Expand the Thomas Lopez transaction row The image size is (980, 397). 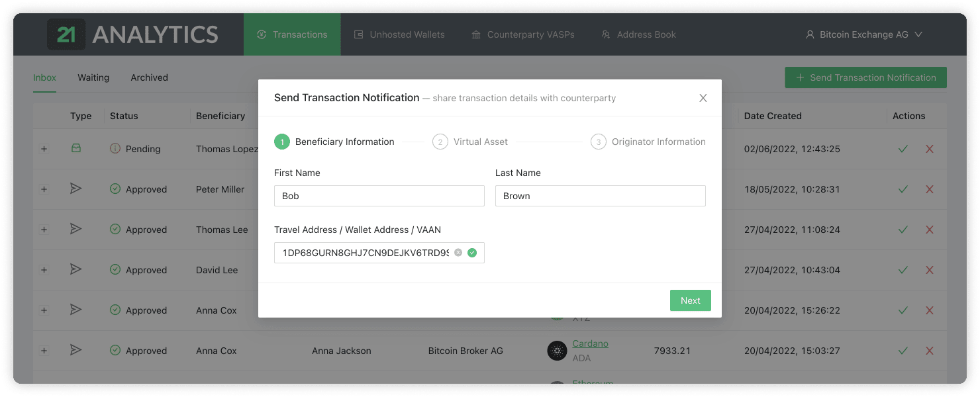44,149
